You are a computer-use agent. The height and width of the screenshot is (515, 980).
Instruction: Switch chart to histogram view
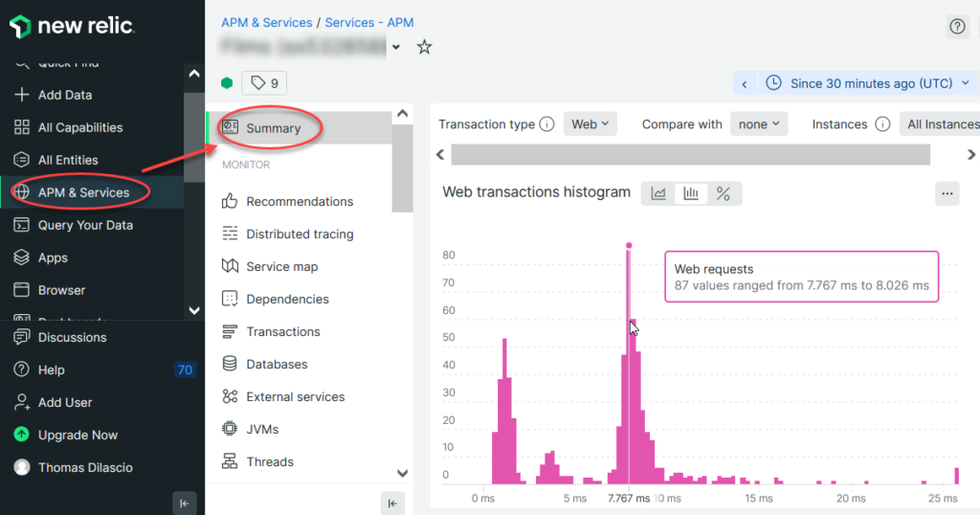pyautogui.click(x=691, y=193)
